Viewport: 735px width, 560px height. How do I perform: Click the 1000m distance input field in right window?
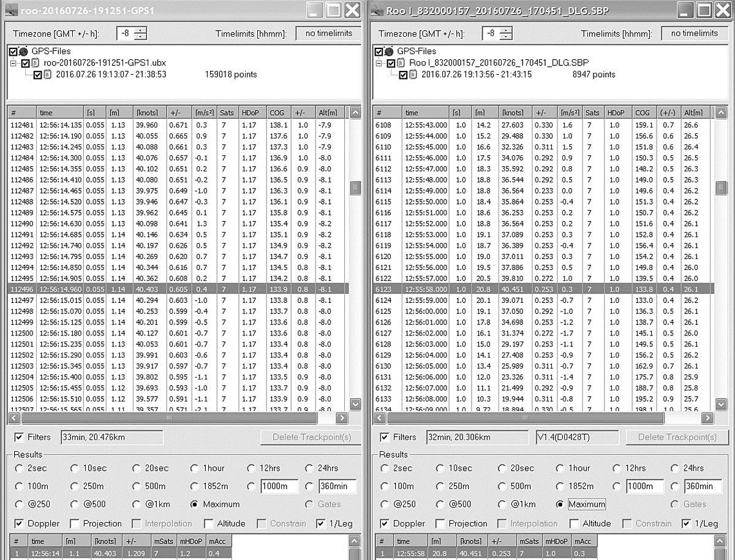point(644,487)
